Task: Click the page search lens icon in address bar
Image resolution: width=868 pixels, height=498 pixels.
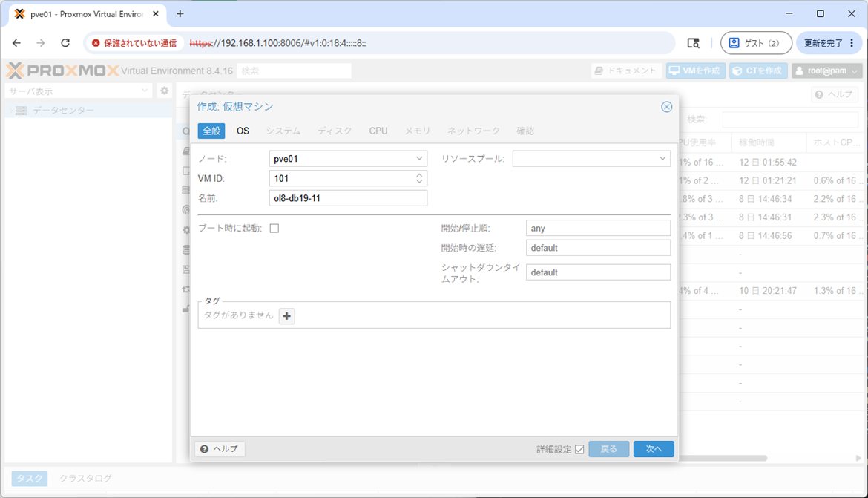Action: pos(693,42)
